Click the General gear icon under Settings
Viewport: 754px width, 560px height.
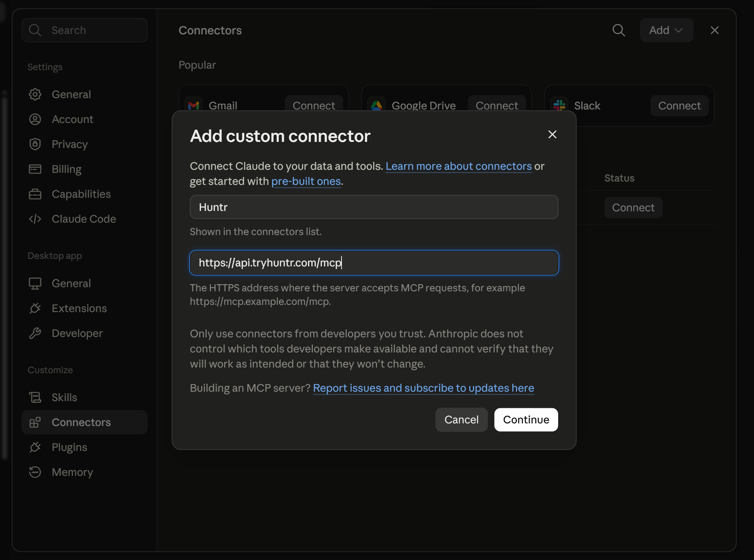pos(35,94)
